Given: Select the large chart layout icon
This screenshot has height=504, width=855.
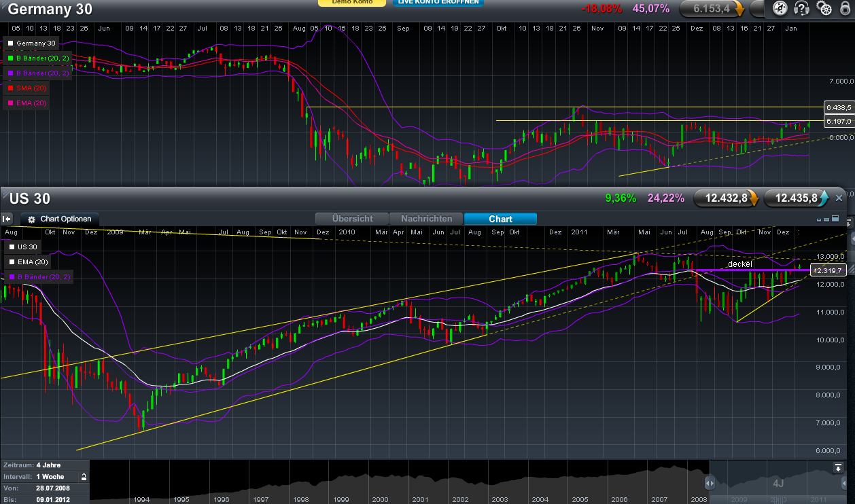Looking at the screenshot, I should point(835,218).
